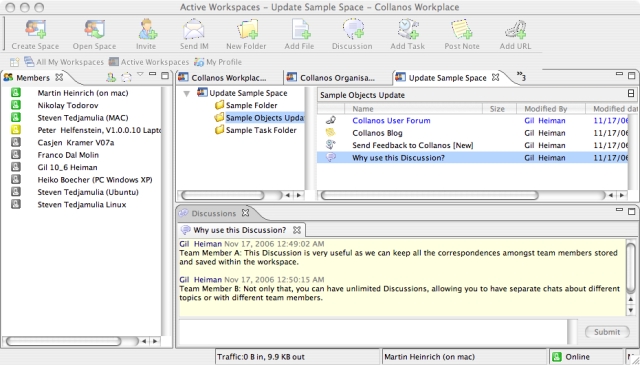This screenshot has width=640, height=365.
Task: Select member Steven Tedjamulia (Ubuntu)
Action: tap(88, 192)
